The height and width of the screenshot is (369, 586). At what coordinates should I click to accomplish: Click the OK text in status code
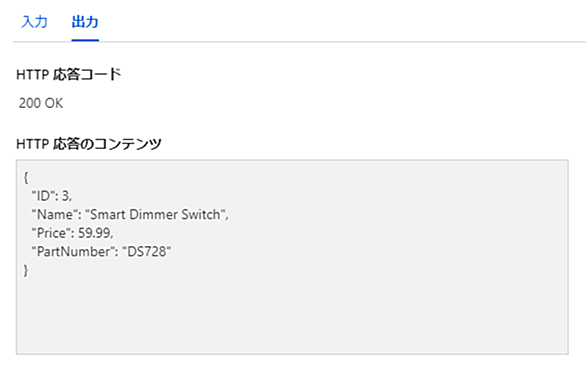[x=54, y=103]
